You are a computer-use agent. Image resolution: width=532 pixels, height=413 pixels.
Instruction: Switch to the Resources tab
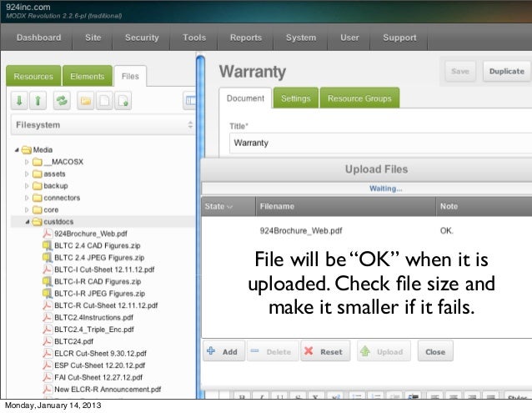point(33,76)
